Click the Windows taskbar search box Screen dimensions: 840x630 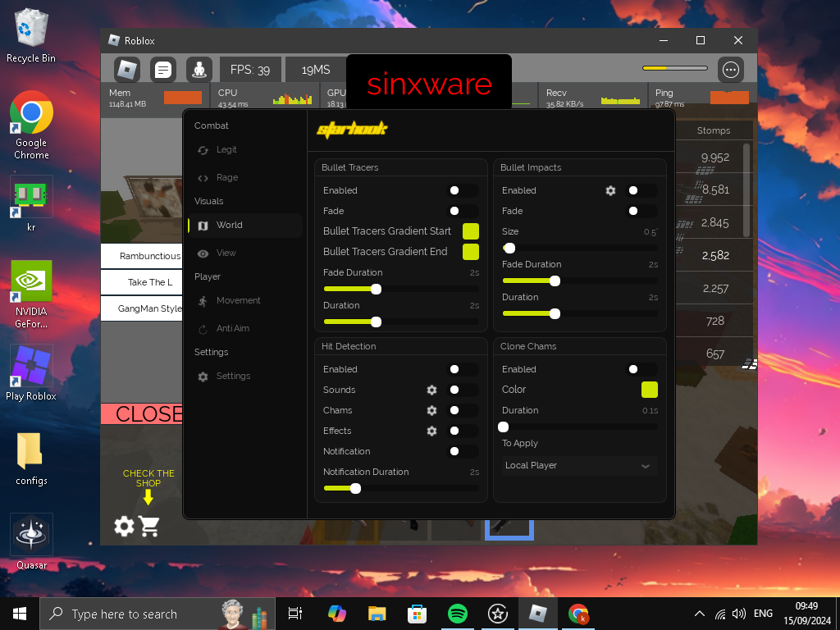click(x=157, y=614)
